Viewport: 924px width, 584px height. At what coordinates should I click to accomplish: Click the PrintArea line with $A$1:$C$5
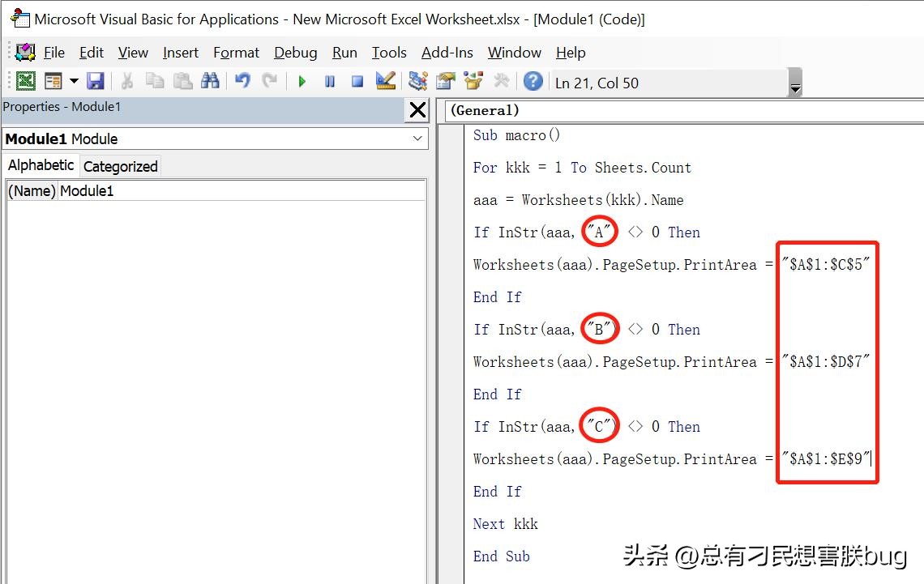tap(671, 265)
